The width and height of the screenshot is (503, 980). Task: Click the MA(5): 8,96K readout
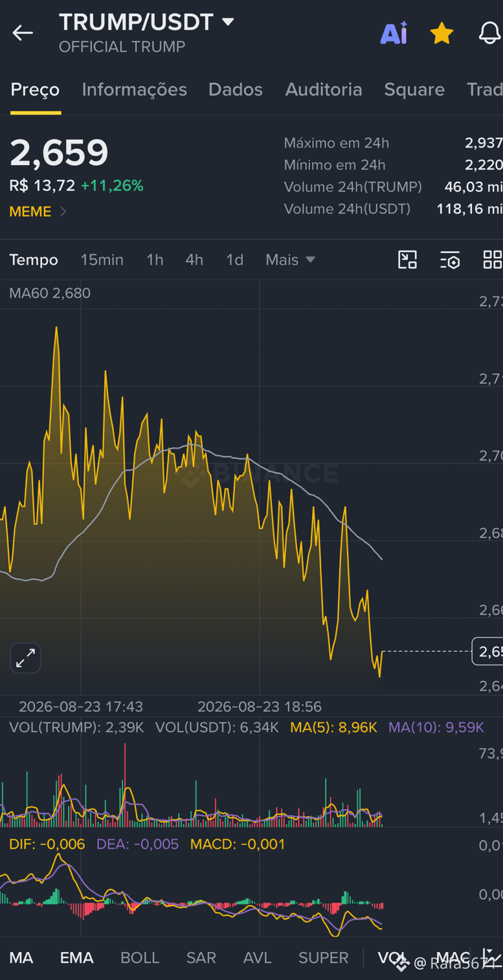pyautogui.click(x=333, y=728)
